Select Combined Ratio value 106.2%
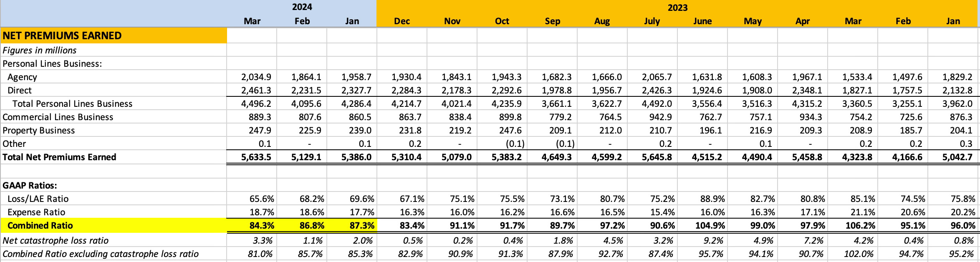The width and height of the screenshot is (980, 262). coord(860,225)
